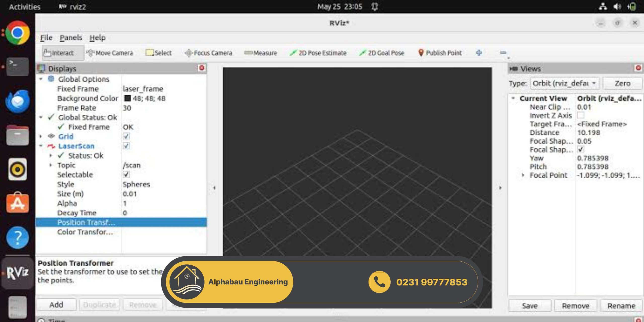Pick the Measure tool
Image resolution: width=644 pixels, height=322 pixels.
pyautogui.click(x=261, y=53)
